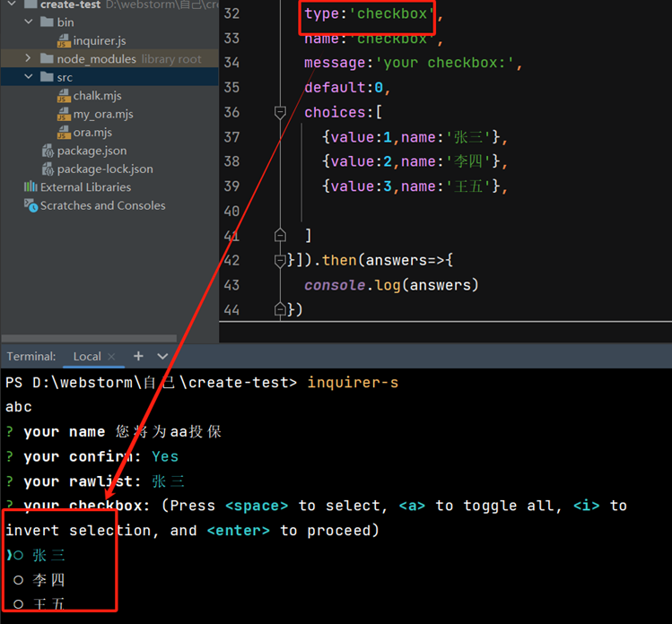The height and width of the screenshot is (624, 672).
Task: Click 'your checkbox:' message string
Action: (x=444, y=63)
